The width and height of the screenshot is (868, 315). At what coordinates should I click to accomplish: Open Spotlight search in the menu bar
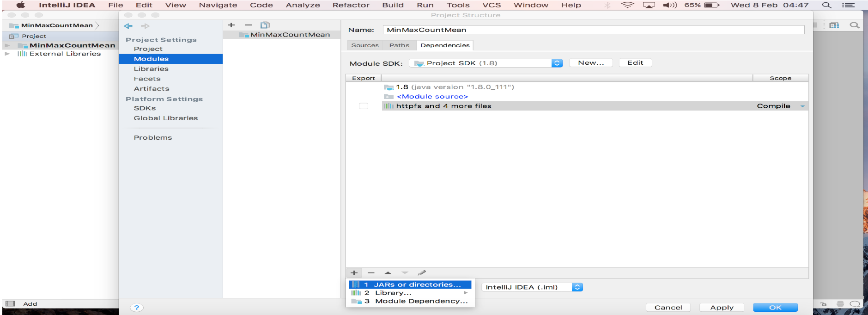tap(826, 5)
